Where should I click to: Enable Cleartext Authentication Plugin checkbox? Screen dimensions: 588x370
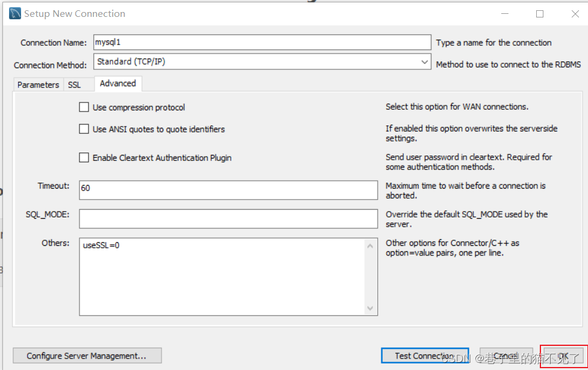click(x=84, y=158)
